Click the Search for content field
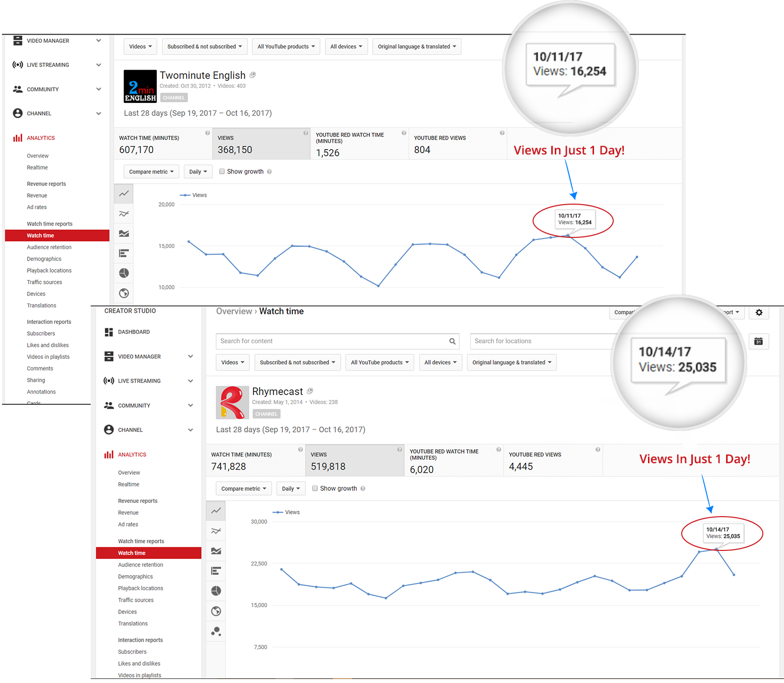Screen dimensions: 784x683 click(x=338, y=341)
